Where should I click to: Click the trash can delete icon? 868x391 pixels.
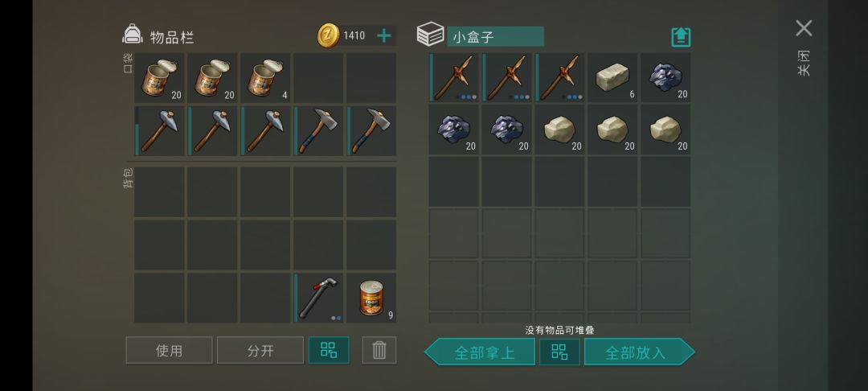coord(379,350)
